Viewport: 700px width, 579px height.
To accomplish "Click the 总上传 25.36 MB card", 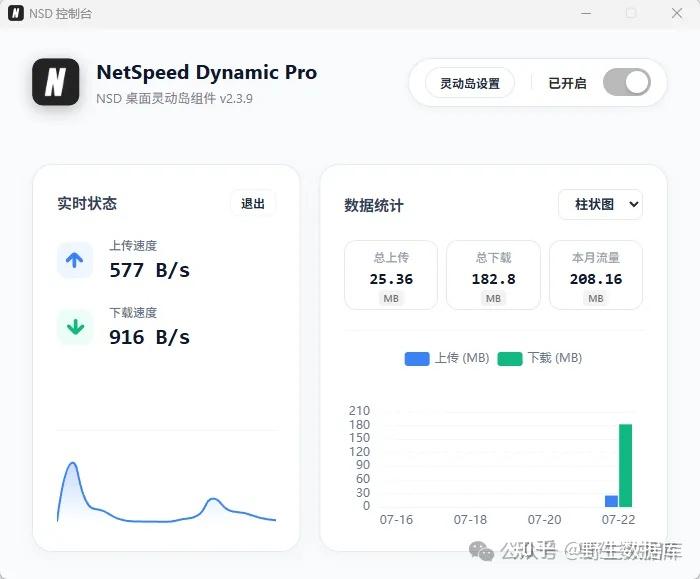I will click(391, 275).
